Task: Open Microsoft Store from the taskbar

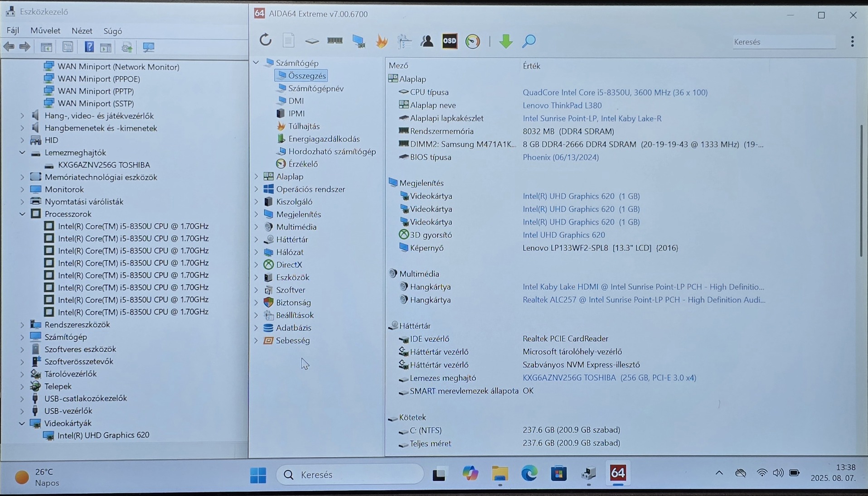Action: tap(559, 474)
